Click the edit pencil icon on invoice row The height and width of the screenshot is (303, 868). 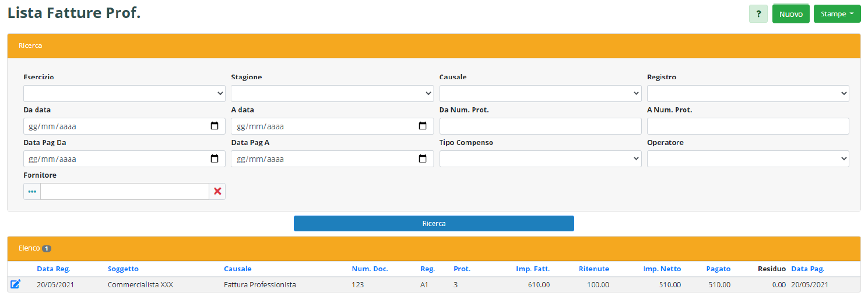pos(16,284)
